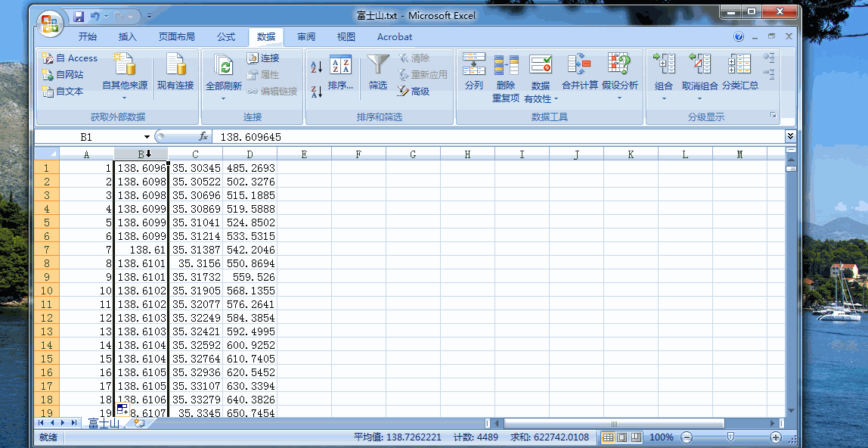Viewport: 868px width, 448px height.
Task: Click the zoom slider handle
Action: [730, 437]
